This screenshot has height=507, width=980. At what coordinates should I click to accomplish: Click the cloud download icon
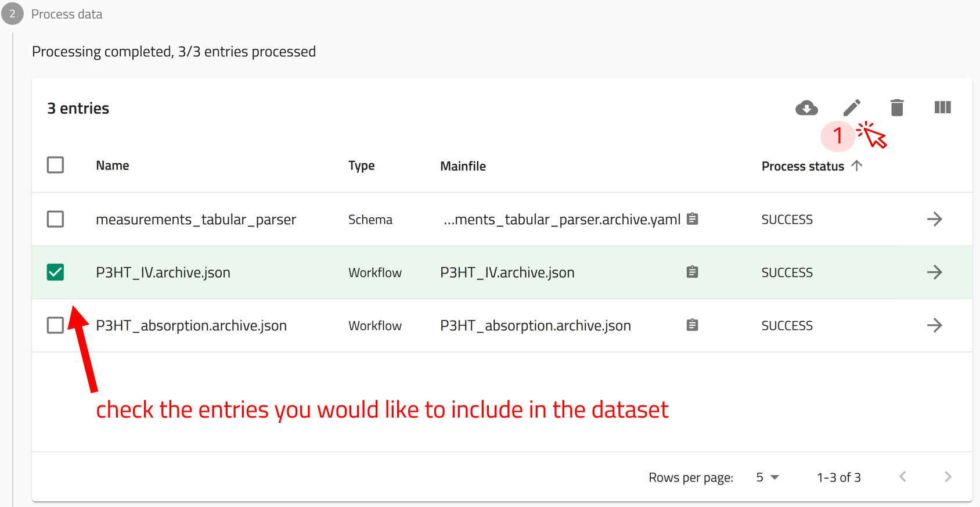click(806, 107)
